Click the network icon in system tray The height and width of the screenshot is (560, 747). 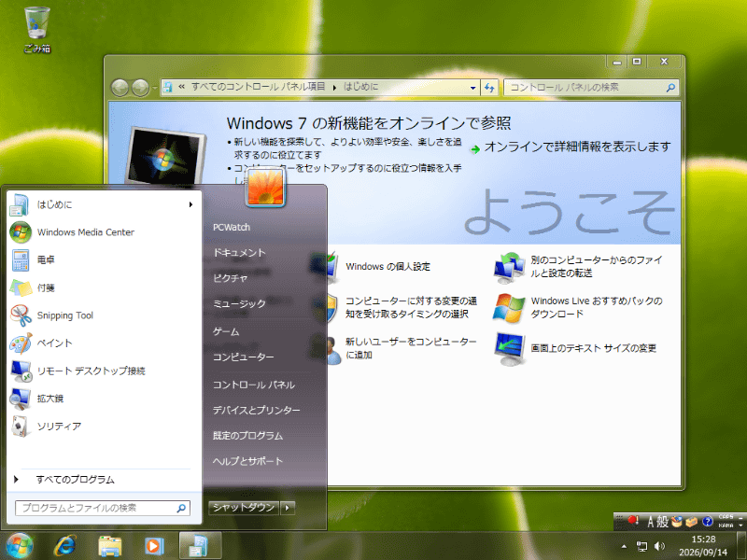coord(642,546)
